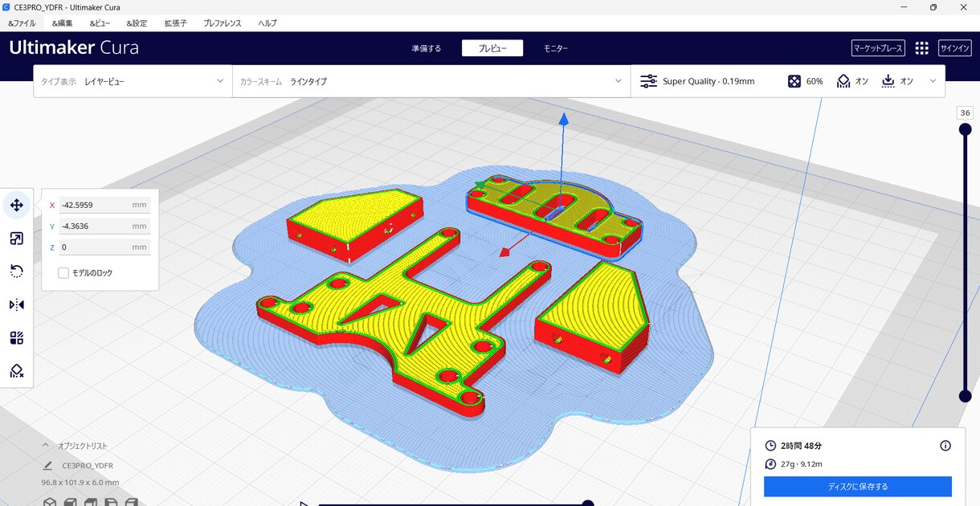Viewport: 980px width, 506px height.
Task: Select the Scale tool
Action: pos(16,239)
